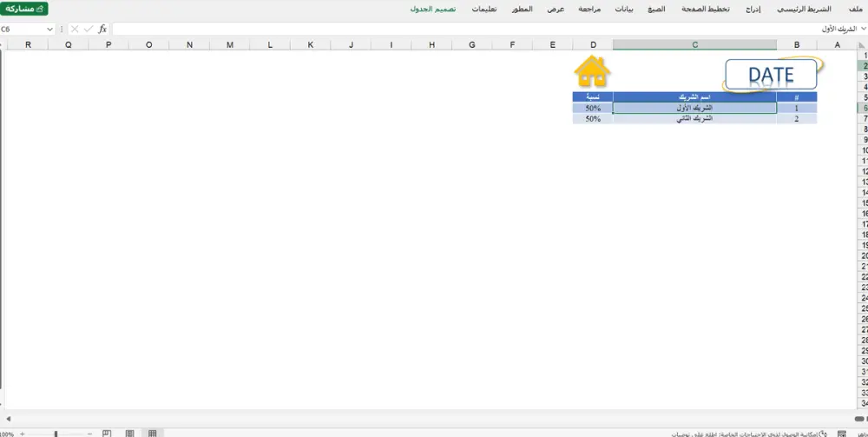Select cell containing الشريك الأول
The height and width of the screenshot is (437, 868).
pos(694,108)
